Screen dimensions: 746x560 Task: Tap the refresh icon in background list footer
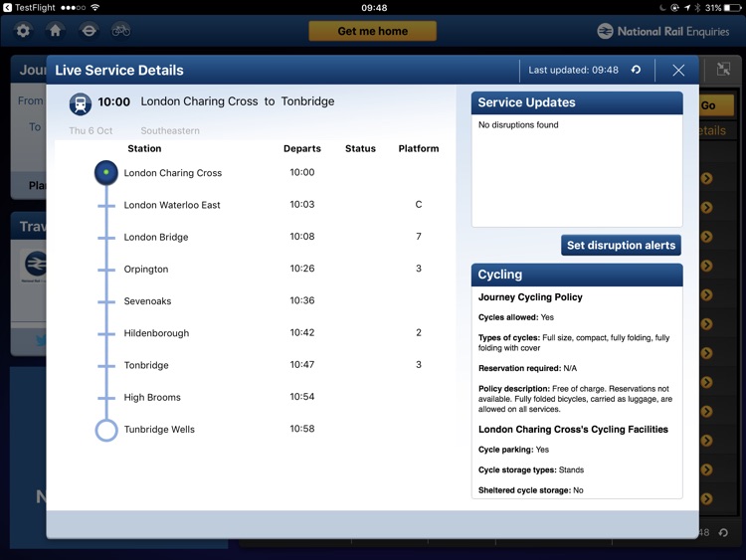723,532
